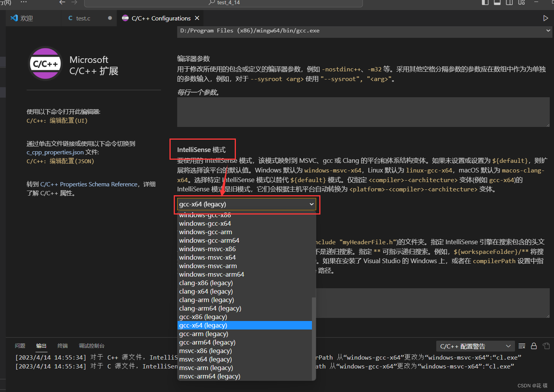Viewport: 554px width, 392px height.
Task: Click the unsaved dot on test.c tab
Action: click(110, 18)
